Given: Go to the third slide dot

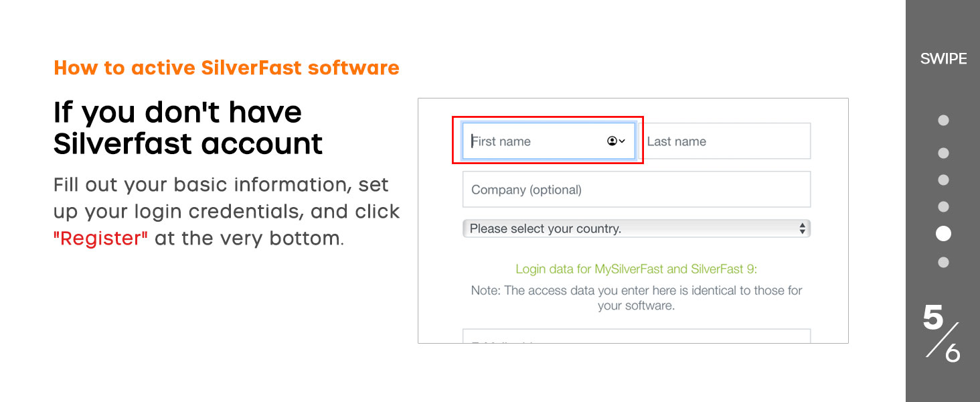Looking at the screenshot, I should pos(943,180).
